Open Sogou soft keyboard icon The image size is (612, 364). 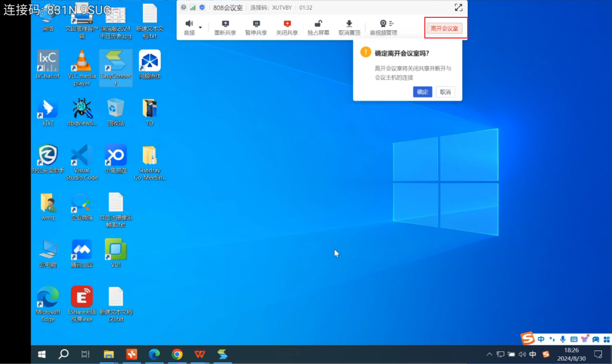tap(574, 339)
